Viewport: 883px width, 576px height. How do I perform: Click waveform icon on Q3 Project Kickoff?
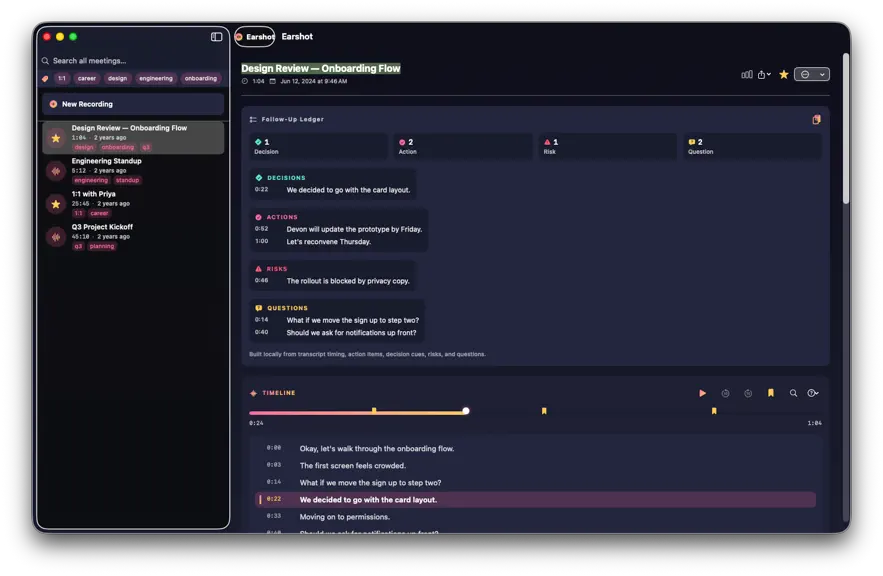click(x=56, y=237)
